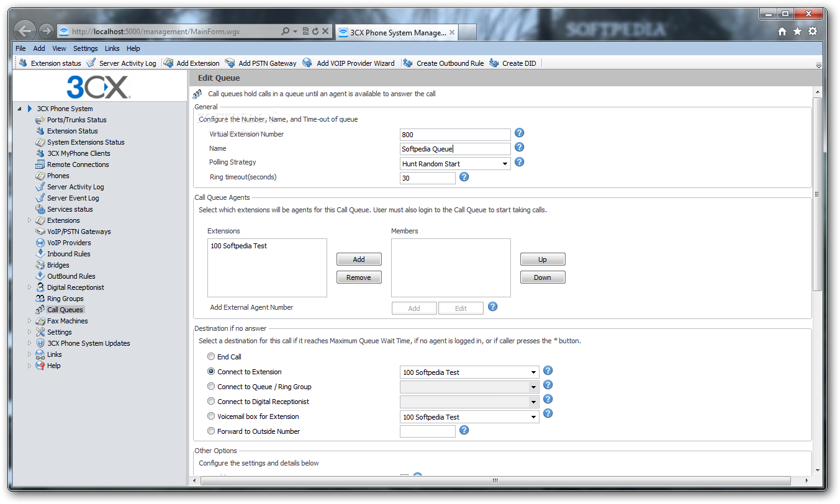Open the 3CX MyPhone Clients icon
This screenshot has height=504, width=840.
tap(40, 153)
